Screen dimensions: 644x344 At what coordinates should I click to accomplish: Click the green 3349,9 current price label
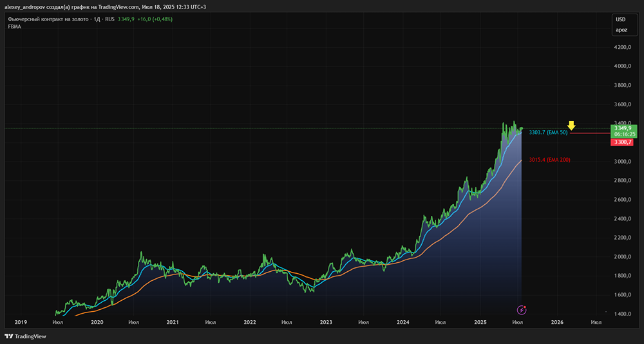(x=623, y=129)
